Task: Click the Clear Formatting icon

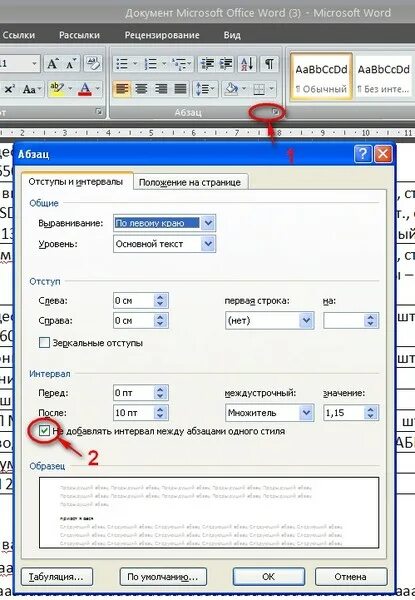Action: [93, 64]
